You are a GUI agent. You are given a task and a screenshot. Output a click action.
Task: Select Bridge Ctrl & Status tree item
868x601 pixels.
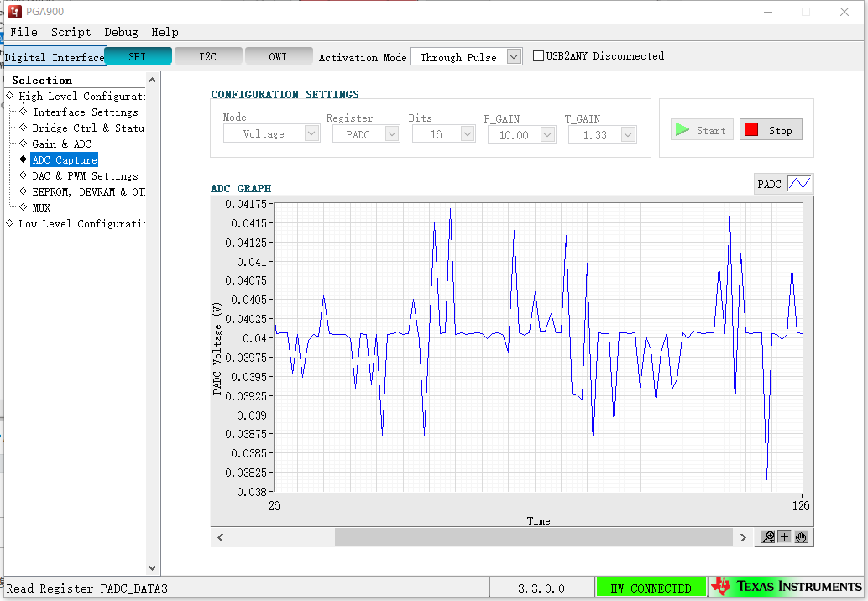(x=89, y=128)
